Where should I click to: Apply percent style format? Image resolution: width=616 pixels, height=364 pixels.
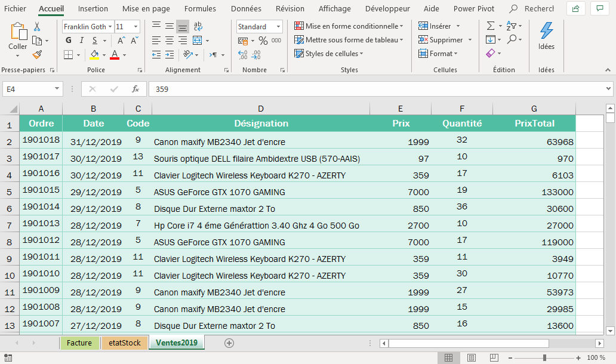(x=263, y=41)
